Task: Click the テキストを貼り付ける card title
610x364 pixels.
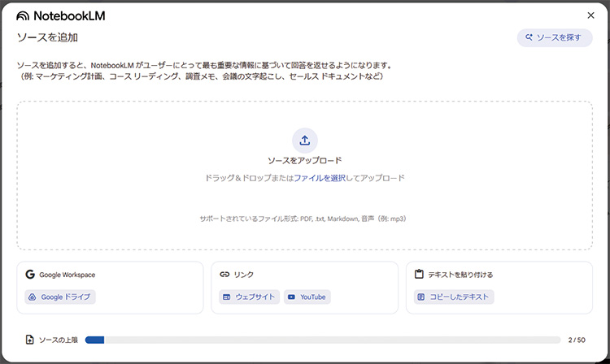Action: click(460, 275)
